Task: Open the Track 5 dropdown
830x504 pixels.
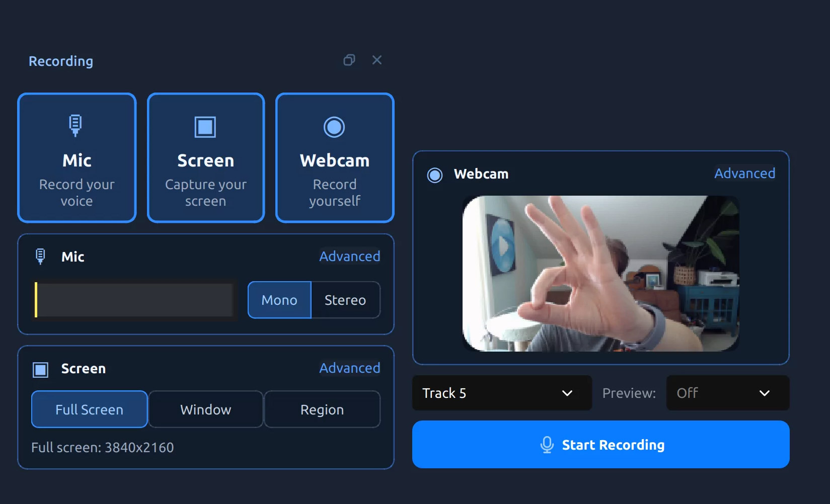Action: pyautogui.click(x=502, y=393)
